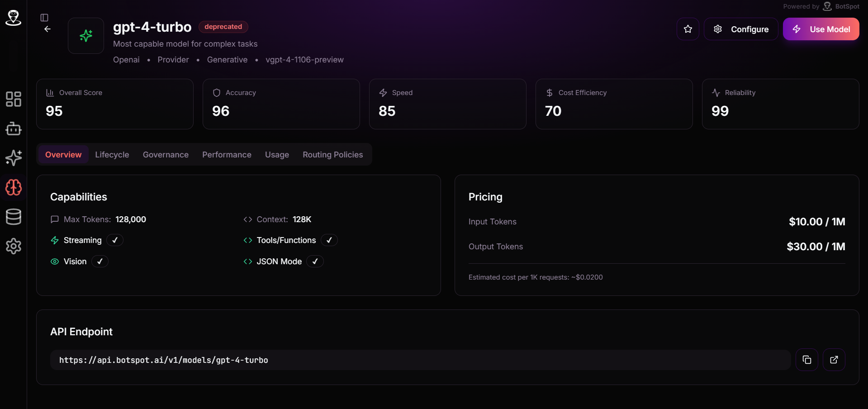The image size is (868, 409).
Task: Click the Context value 128K
Action: (302, 219)
